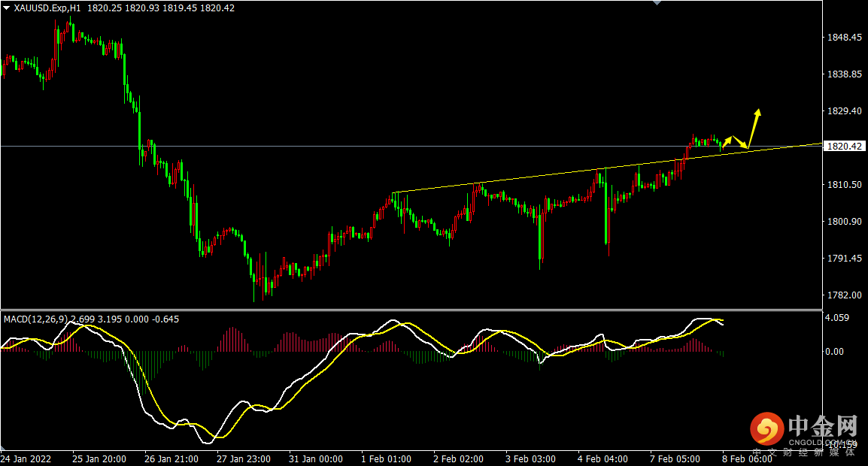Click the MACD 4.059 scale value

tap(837, 319)
